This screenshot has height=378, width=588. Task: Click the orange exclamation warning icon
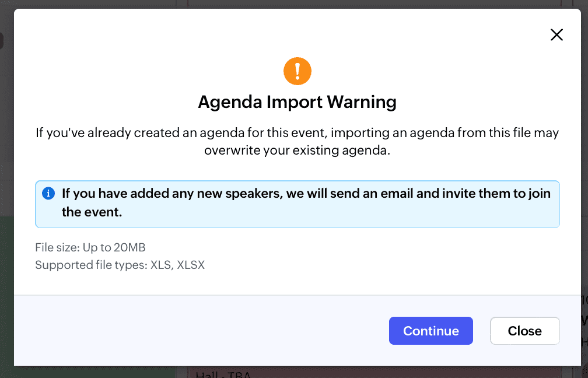[x=297, y=71]
